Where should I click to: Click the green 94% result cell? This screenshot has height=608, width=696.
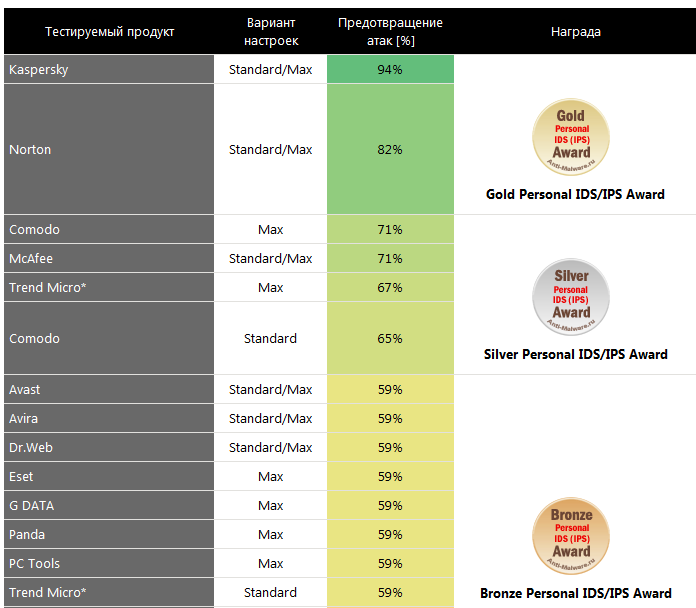390,69
